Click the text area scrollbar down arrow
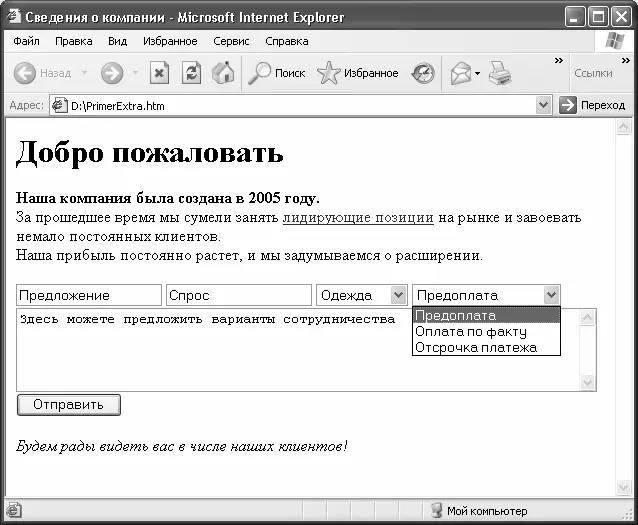The image size is (638, 525). 587,382
